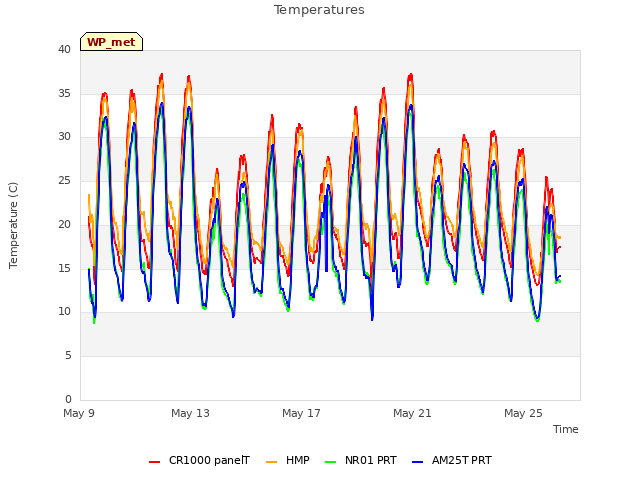Screen dimensions: 640x480
Task: Click the y-axis value 30
Action: [64, 137]
